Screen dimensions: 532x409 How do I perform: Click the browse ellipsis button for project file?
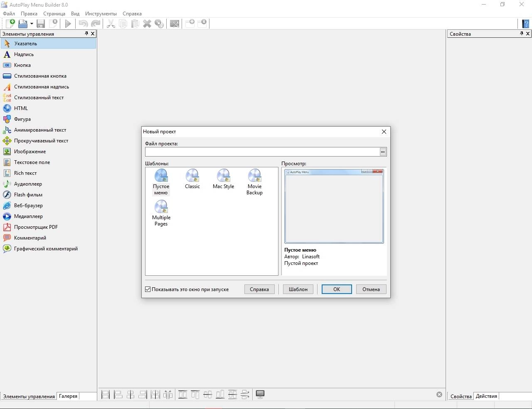[383, 152]
